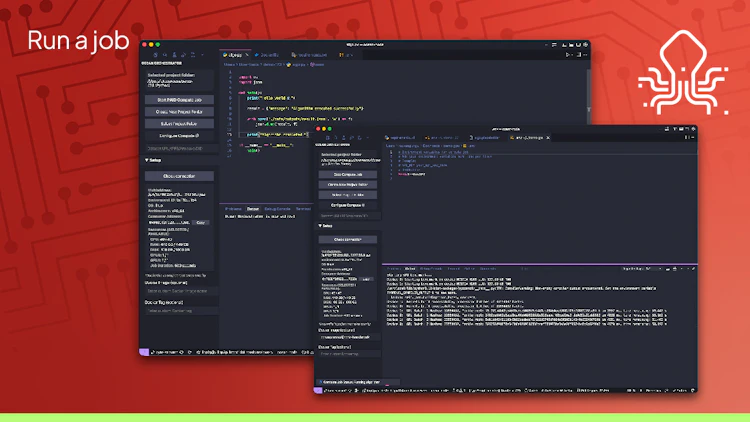Open Explorer icon in front editor window
Viewport: 750px width, 422px height.
click(x=328, y=138)
